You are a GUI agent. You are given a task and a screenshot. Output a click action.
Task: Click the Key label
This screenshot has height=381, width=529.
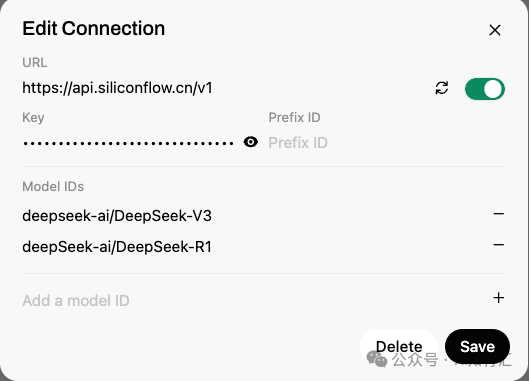pos(33,118)
